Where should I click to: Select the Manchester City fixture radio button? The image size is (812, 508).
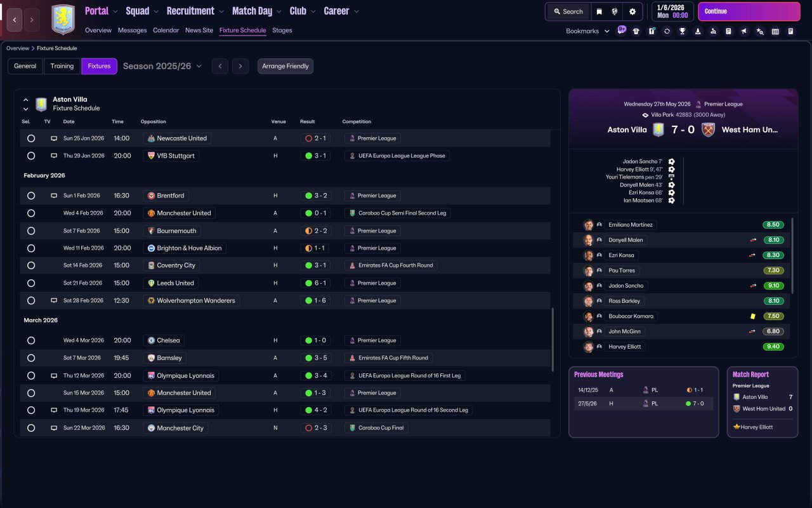tap(31, 428)
